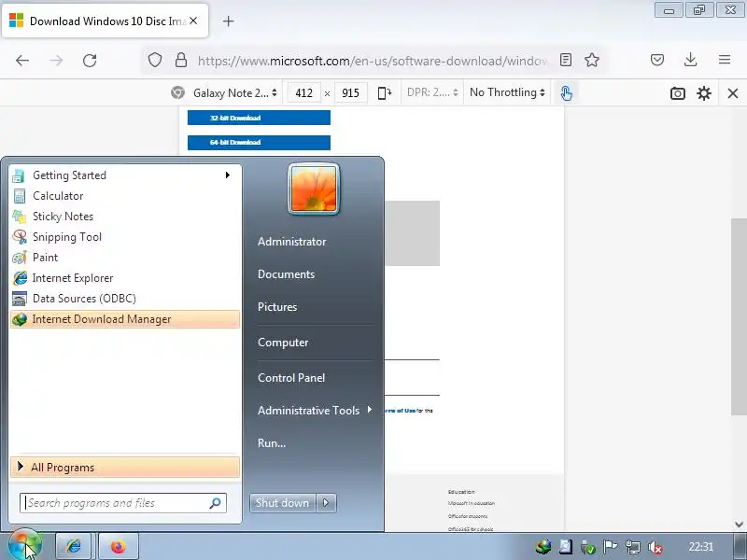Switch to Firefox on the taskbar
This screenshot has height=560, width=747.
[x=119, y=546]
